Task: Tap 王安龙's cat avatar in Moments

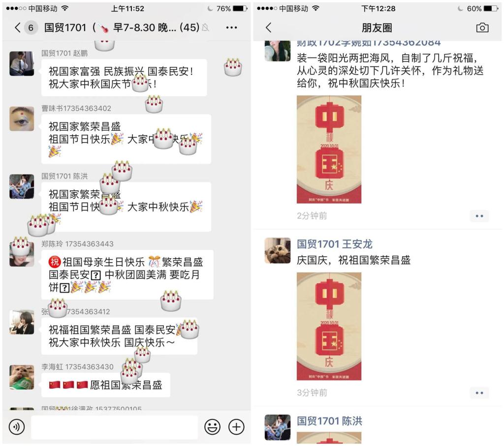Action: [278, 250]
